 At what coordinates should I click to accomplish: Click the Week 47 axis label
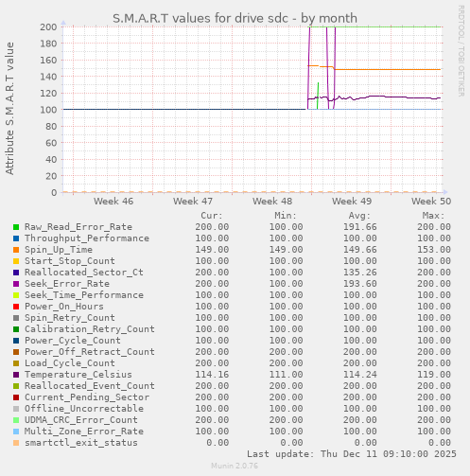coord(193,202)
